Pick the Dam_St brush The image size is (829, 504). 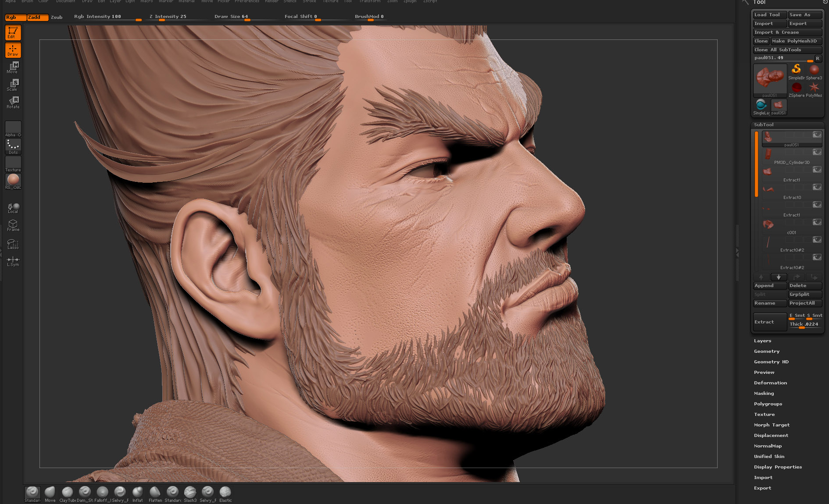pos(85,494)
